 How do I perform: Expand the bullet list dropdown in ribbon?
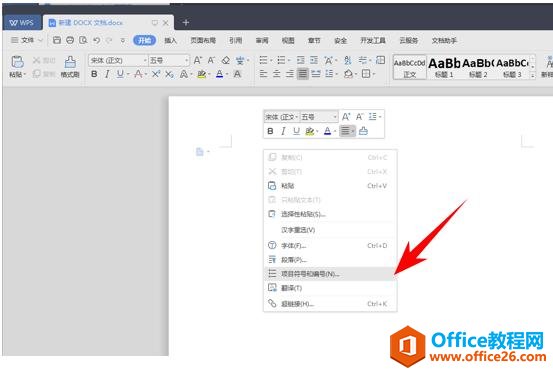click(272, 61)
